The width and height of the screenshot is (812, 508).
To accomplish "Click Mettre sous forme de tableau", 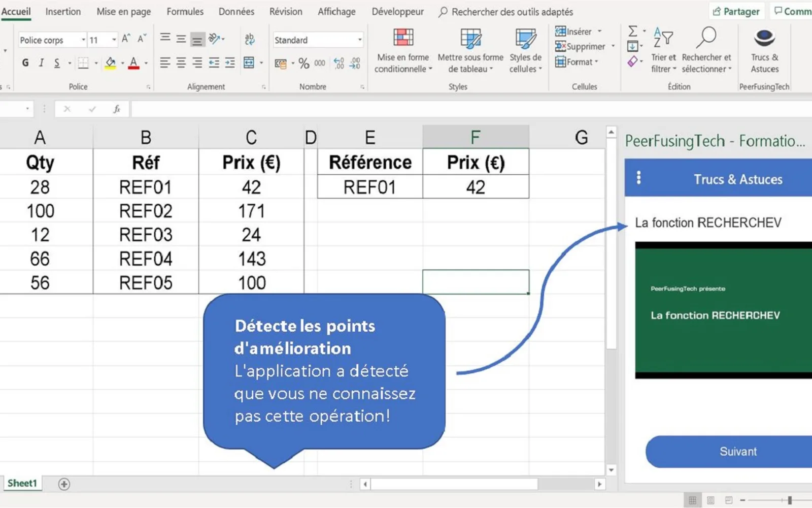I will pos(470,51).
